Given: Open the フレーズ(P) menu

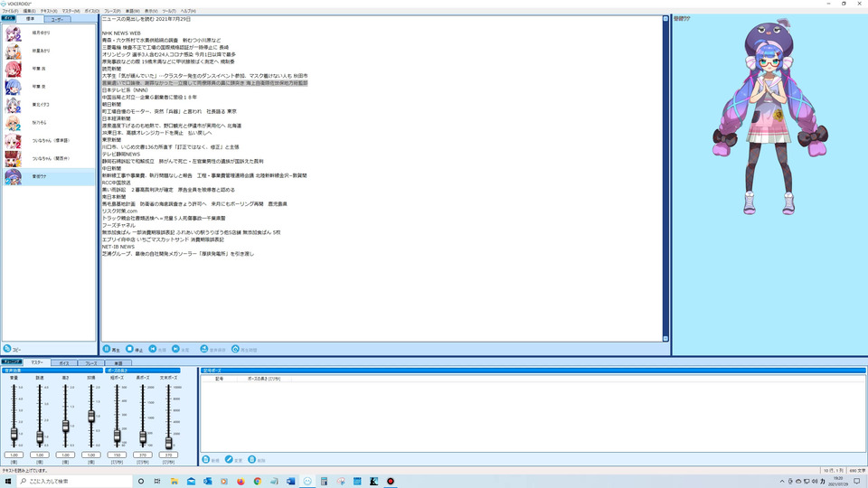Looking at the screenshot, I should click(x=112, y=11).
